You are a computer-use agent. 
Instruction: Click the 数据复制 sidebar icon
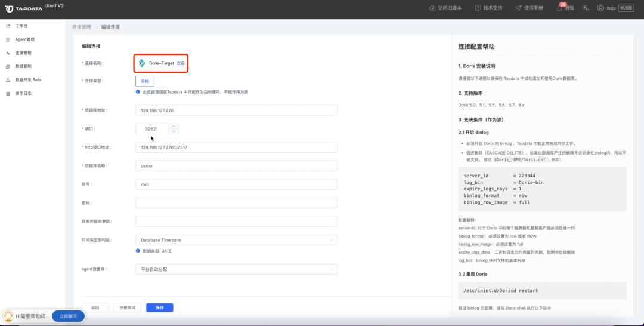[8, 67]
